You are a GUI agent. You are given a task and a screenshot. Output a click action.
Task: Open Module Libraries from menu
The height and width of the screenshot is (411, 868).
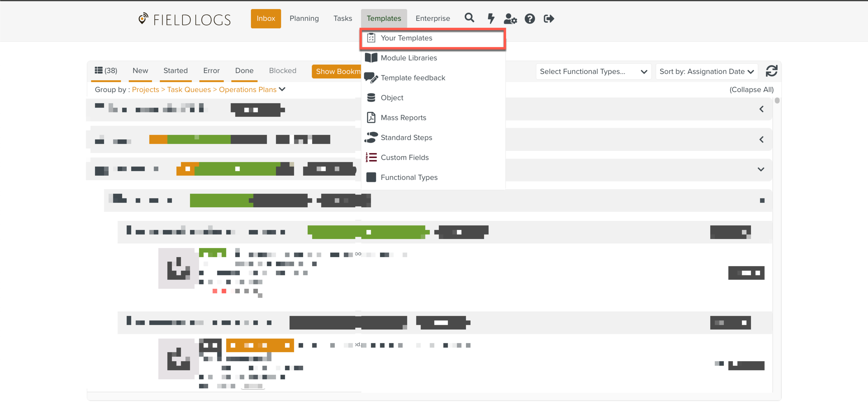(409, 58)
